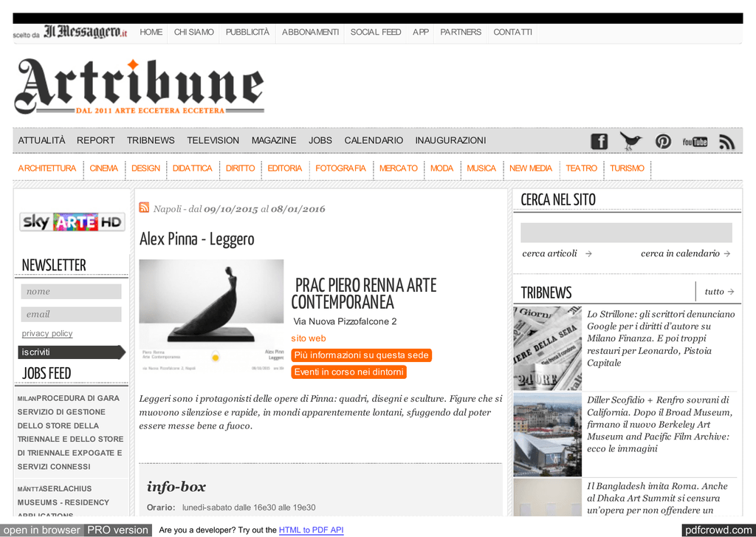The width and height of the screenshot is (756, 537).
Task: Focus the newsletter email field
Action: point(71,314)
